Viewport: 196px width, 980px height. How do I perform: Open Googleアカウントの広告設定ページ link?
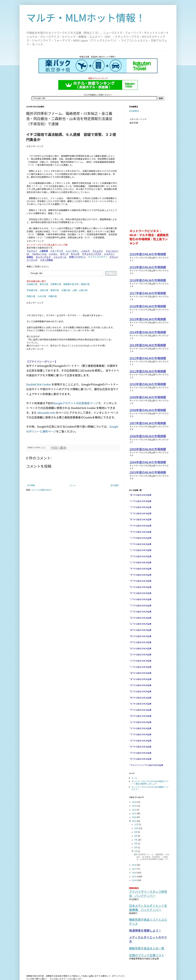75,403
